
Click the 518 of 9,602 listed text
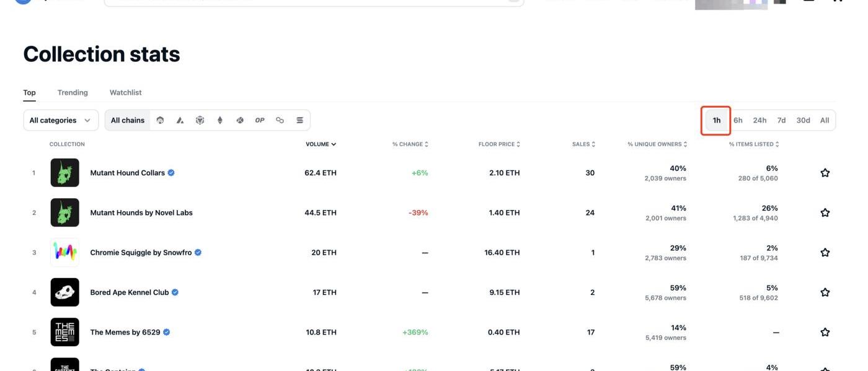pos(759,298)
